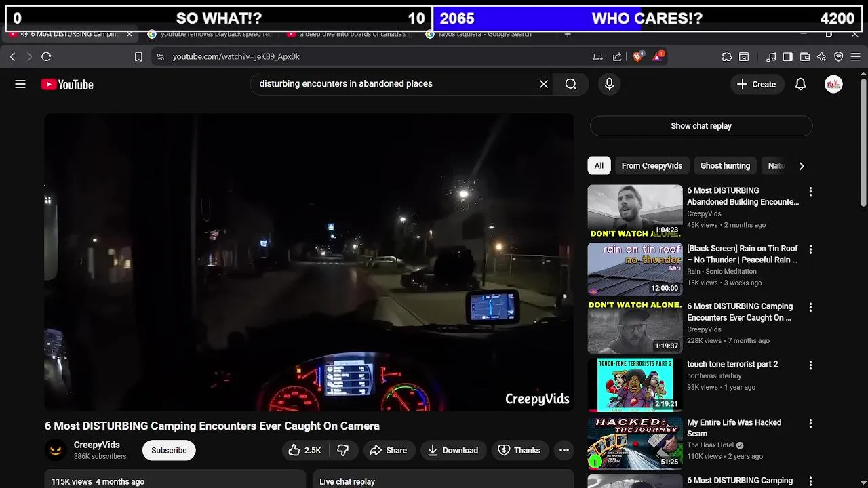Viewport: 868px width, 488px height.
Task: Open options for touch tone terrorist part 2
Action: [810, 365]
